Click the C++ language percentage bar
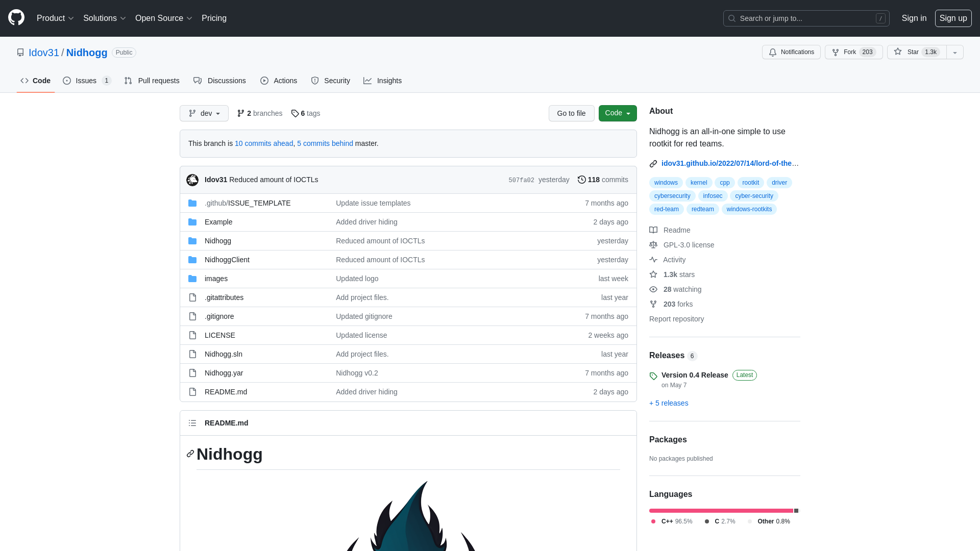This screenshot has width=980, height=551. 720,511
